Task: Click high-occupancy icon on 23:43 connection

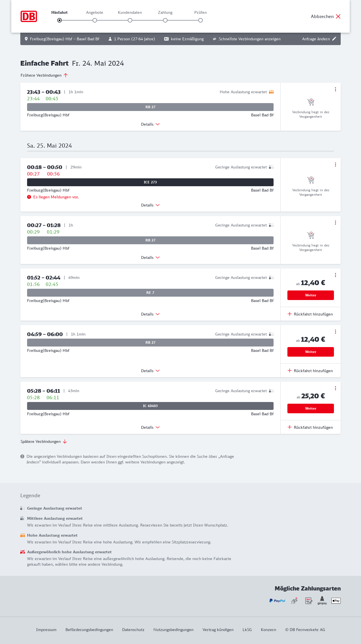Action: 271,92
